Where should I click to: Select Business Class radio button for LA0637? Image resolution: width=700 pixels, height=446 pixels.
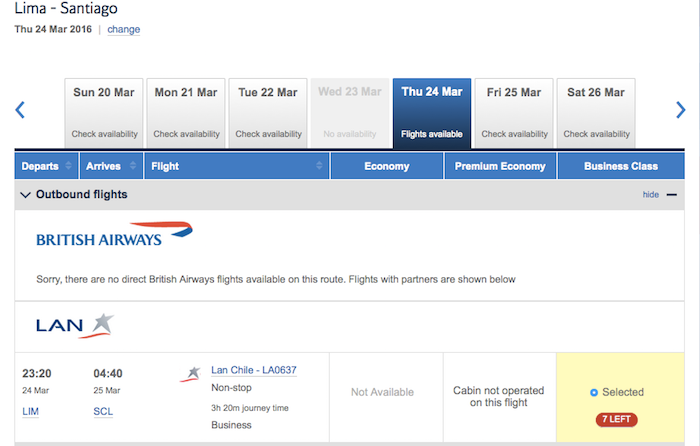[594, 392]
